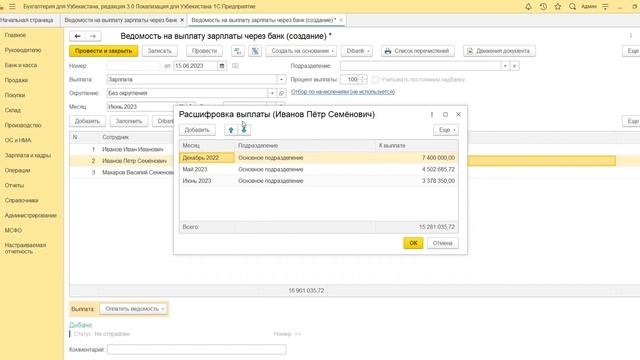Open main menu hamburger icon
Viewport: 640px width, 360px height.
[x=12, y=7]
